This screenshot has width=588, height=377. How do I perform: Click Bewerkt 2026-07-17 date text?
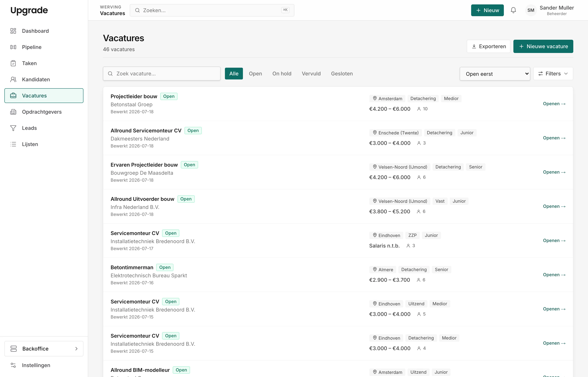tap(132, 248)
